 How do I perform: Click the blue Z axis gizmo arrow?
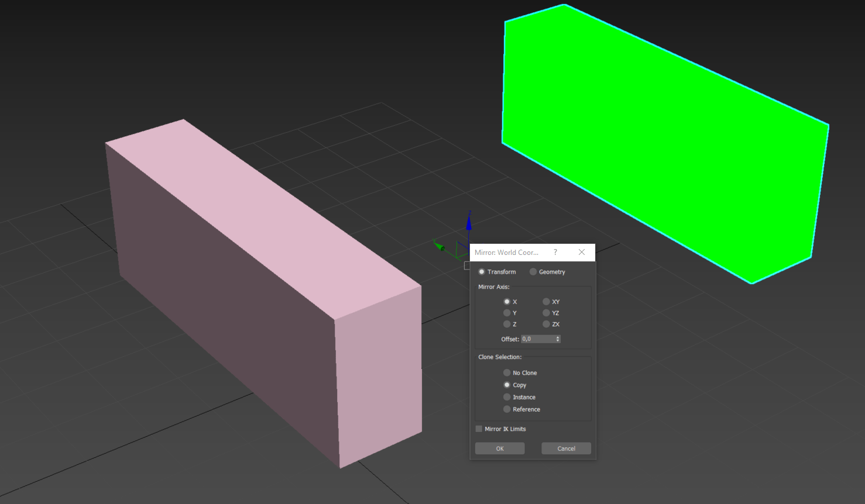click(469, 223)
